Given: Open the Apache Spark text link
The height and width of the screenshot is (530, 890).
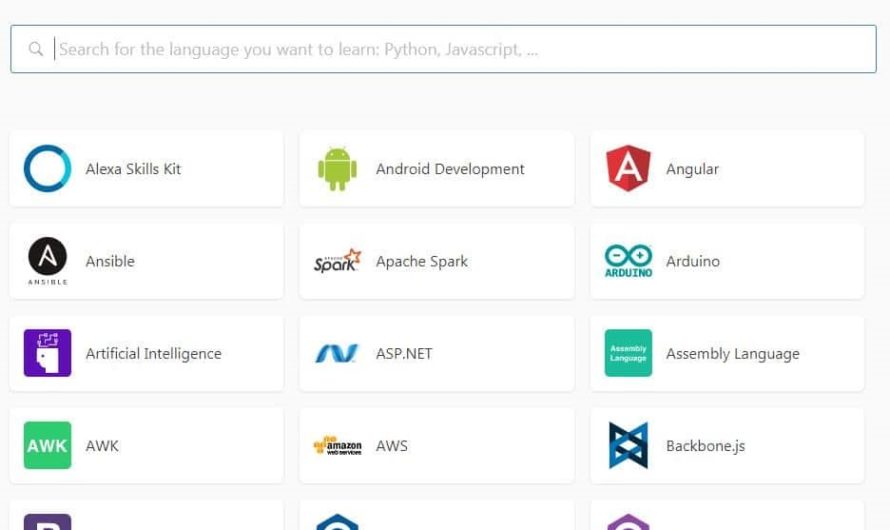Looking at the screenshot, I should click(421, 262).
